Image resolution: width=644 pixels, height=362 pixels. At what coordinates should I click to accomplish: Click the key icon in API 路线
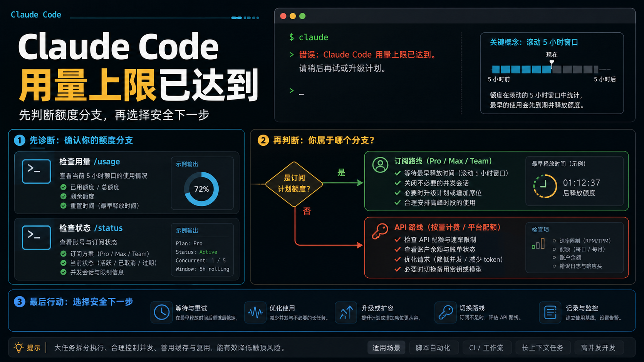[380, 232]
